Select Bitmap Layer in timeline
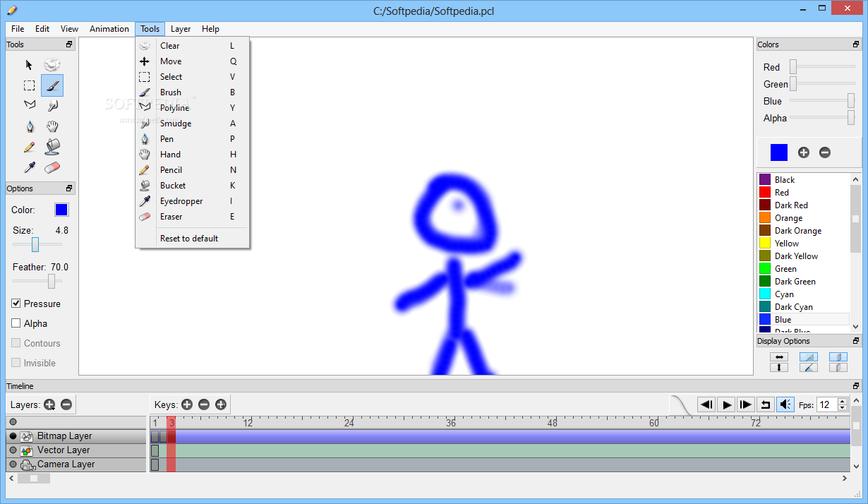The image size is (868, 504). click(64, 436)
